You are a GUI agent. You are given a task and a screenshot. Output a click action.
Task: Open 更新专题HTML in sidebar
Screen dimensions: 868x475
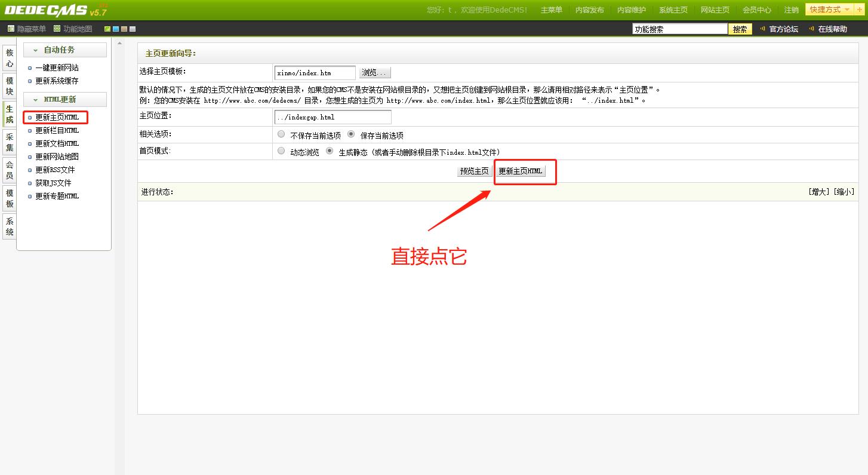tap(57, 196)
